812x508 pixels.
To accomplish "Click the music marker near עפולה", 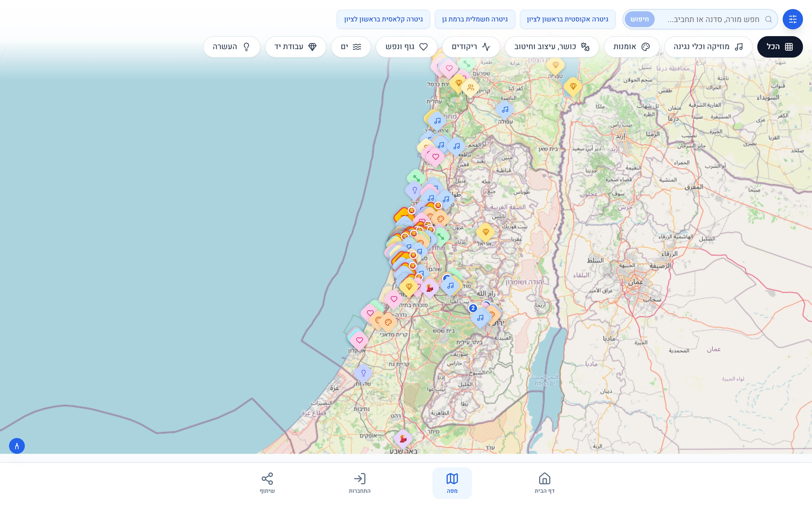I will point(505,110).
